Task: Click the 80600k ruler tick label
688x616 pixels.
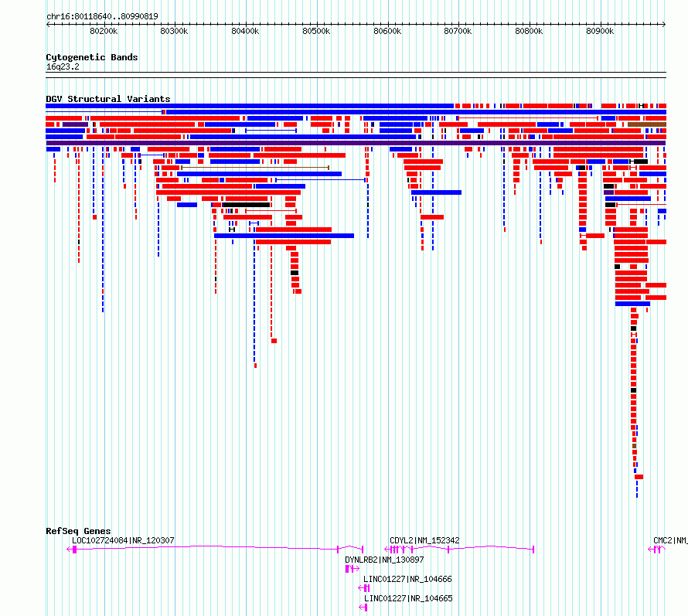Action: click(x=387, y=31)
